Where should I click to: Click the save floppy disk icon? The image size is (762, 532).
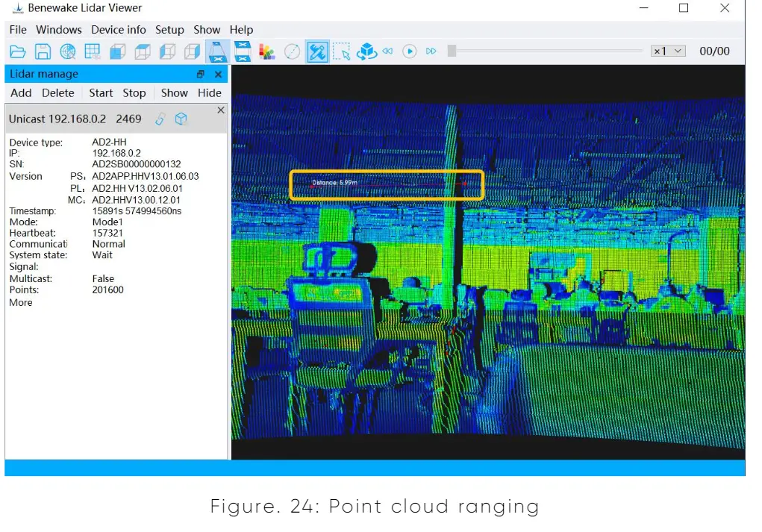point(43,51)
